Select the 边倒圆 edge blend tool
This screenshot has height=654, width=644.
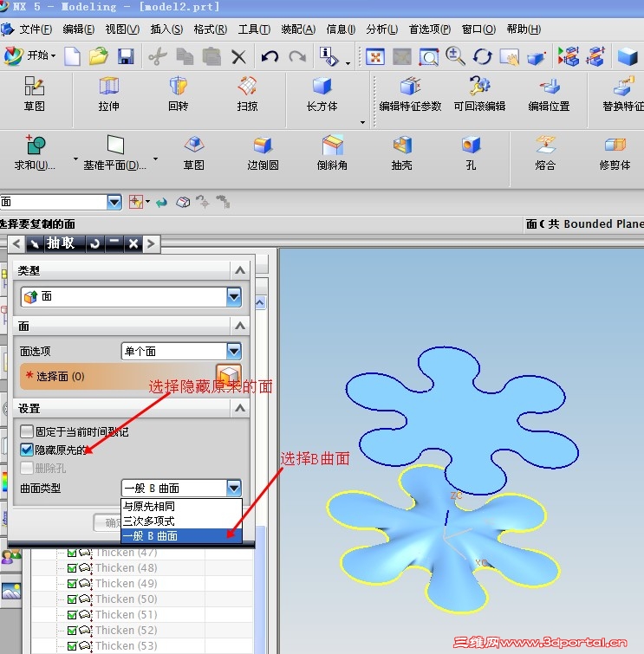point(263,153)
